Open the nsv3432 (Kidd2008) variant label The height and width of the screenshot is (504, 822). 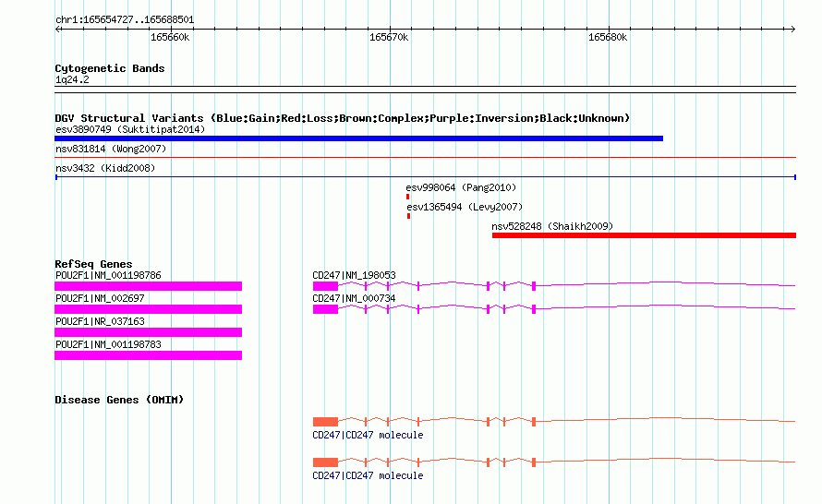pos(105,168)
